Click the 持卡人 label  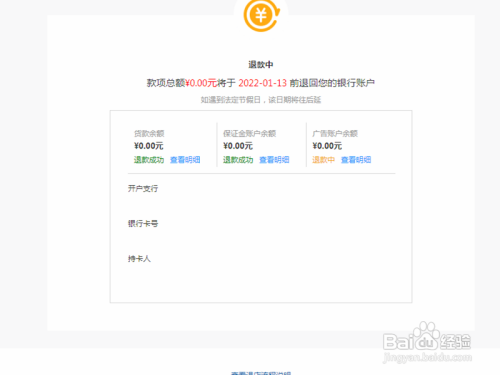[139, 259]
